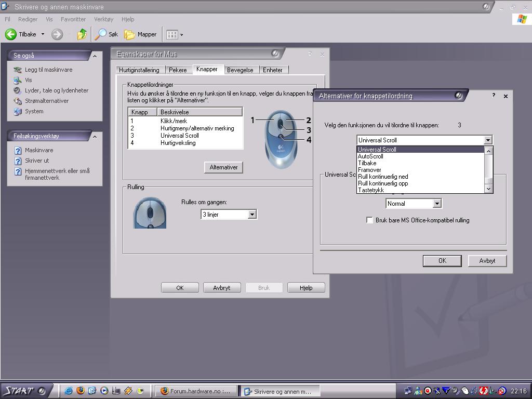Viewport: 532px width, 399px height.
Task: Switch to the Pekere tab
Action: (178, 70)
